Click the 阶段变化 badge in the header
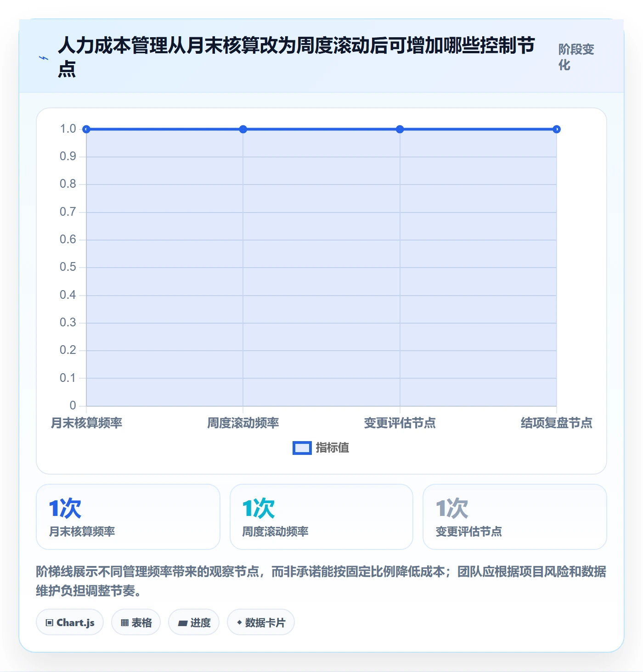The image size is (643, 672). (576, 57)
